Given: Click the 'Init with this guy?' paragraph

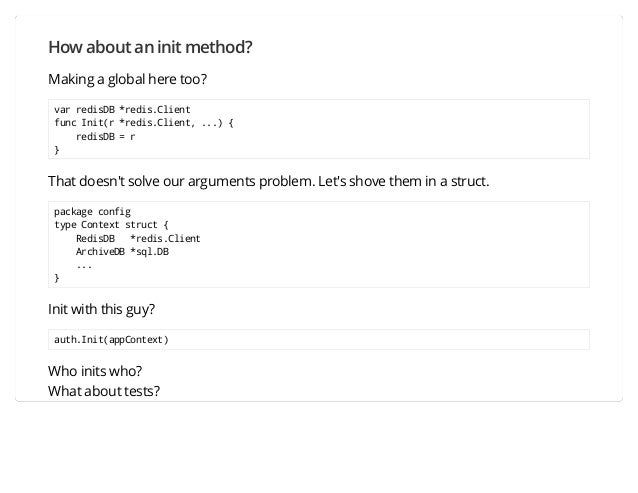Looking at the screenshot, I should 101,309.
